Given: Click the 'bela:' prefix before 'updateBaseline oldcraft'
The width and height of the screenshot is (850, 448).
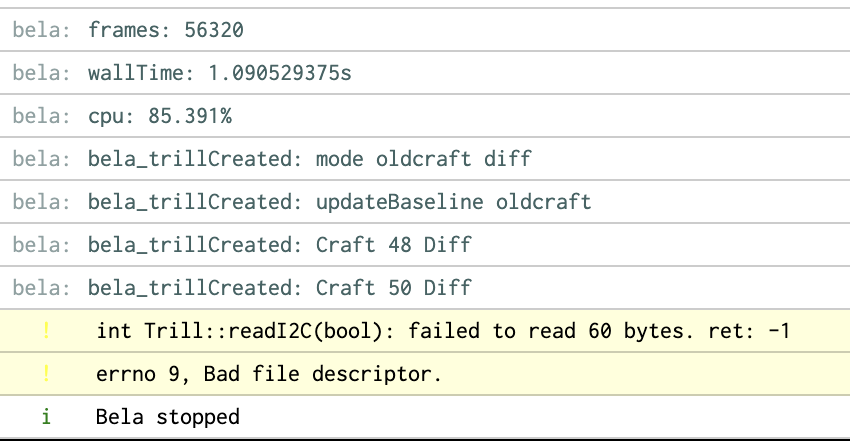Looking at the screenshot, I should pos(42,202).
